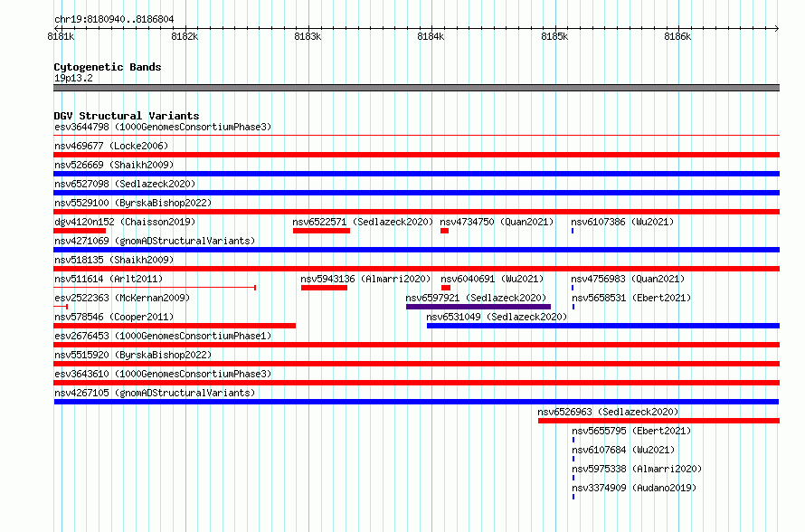Image resolution: width=805 pixels, height=532 pixels.
Task: Click the 8182k ruler mark
Action: pyautogui.click(x=185, y=36)
